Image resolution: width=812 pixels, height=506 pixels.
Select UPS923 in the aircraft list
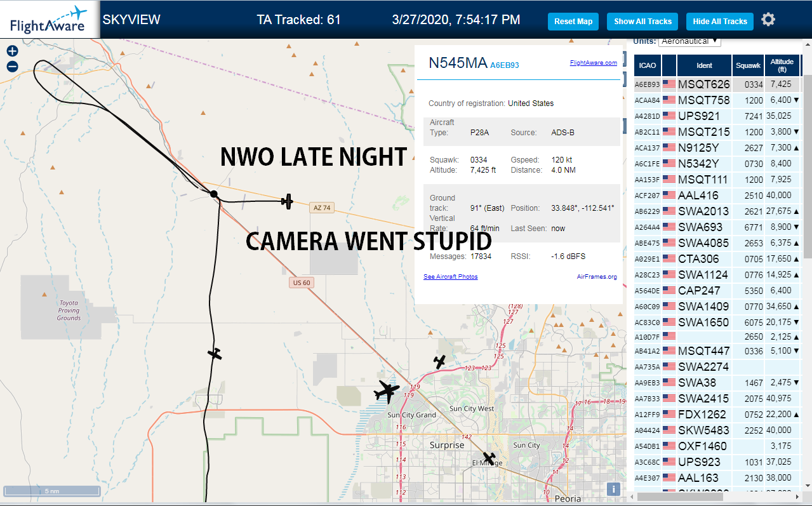[699, 462]
